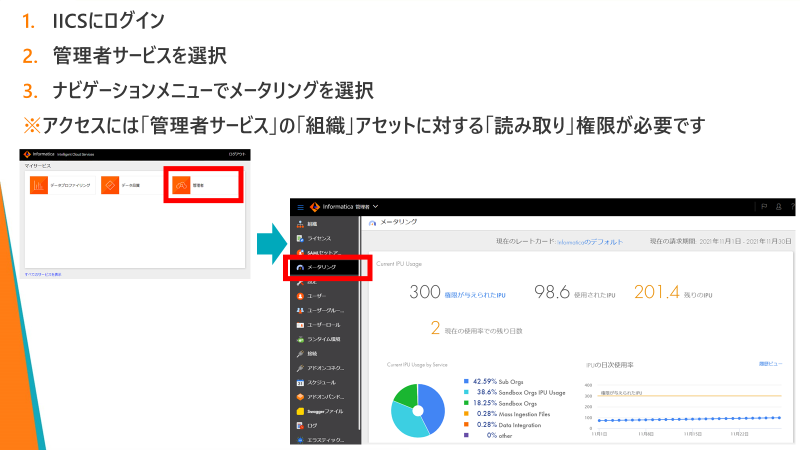This screenshot has width=800, height=450.
Task: Open アドオンバンドル in the navigation menu
Action: pyautogui.click(x=325, y=396)
